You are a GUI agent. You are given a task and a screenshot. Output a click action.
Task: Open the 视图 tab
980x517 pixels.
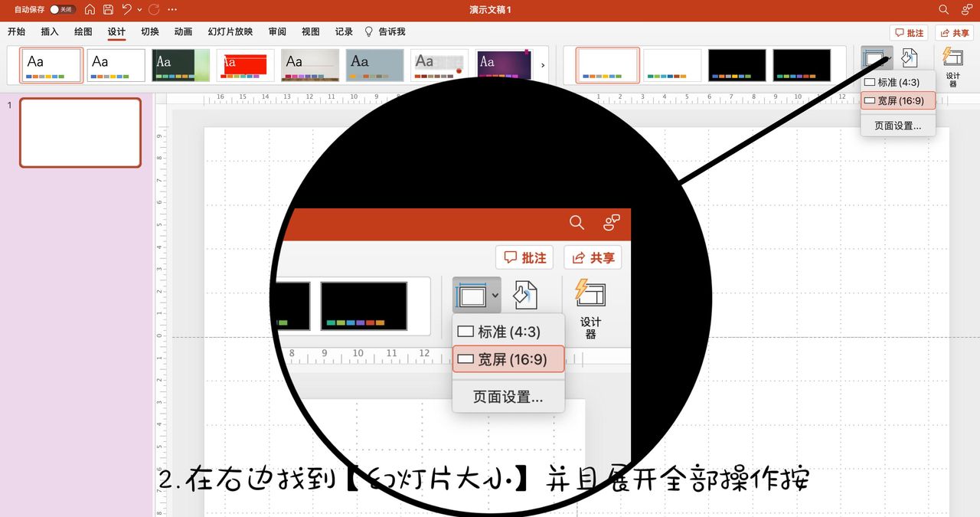click(311, 32)
